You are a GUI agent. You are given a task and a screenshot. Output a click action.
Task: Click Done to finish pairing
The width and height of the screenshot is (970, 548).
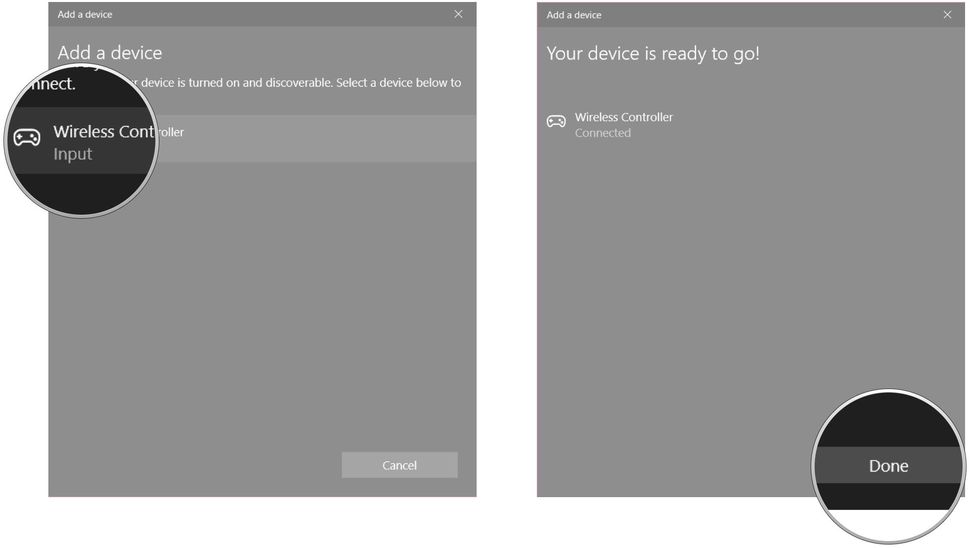point(888,465)
